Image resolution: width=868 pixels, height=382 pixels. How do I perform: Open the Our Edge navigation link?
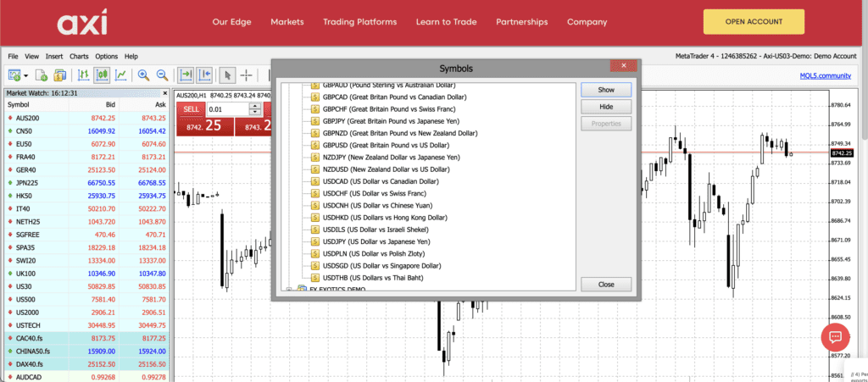coord(232,22)
